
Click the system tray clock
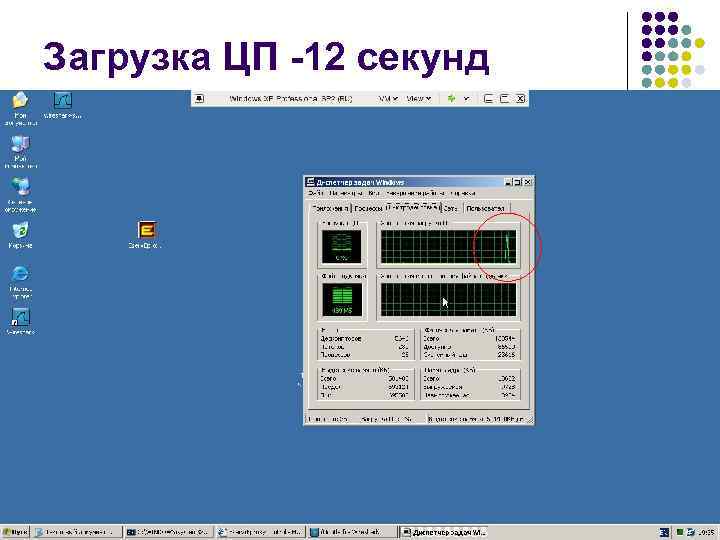pos(708,533)
